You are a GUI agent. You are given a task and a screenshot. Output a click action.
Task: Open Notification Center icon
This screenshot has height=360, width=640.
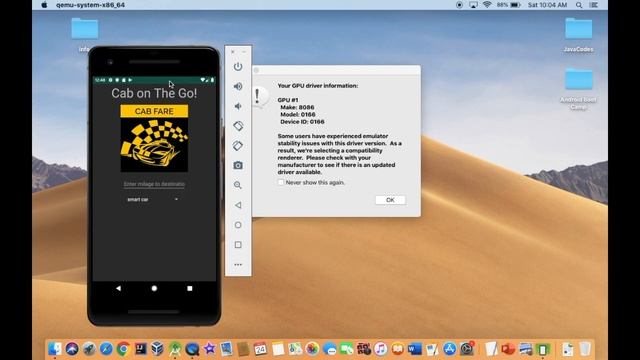tap(594, 5)
